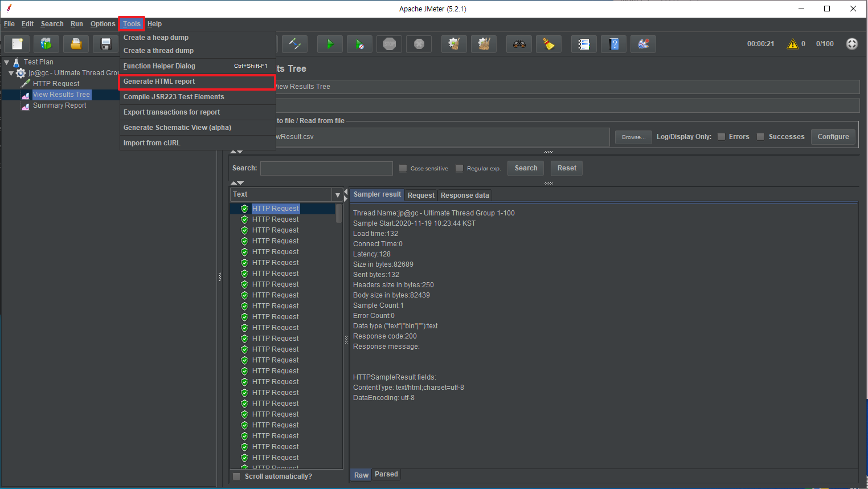Switch to the Request tab
Image resolution: width=868 pixels, height=489 pixels.
[421, 195]
